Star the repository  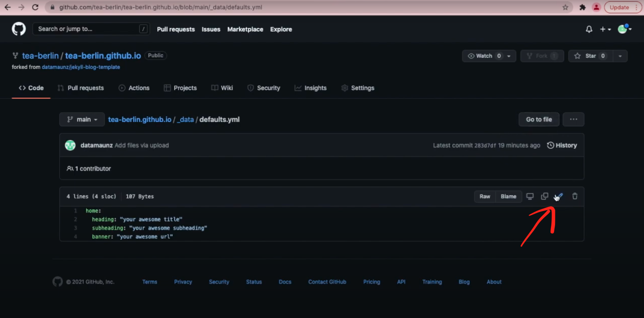tap(590, 56)
